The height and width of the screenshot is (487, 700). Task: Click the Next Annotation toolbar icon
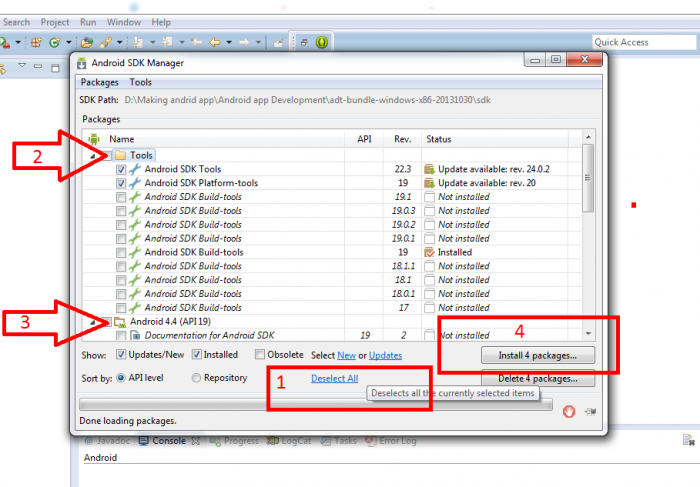pos(138,42)
